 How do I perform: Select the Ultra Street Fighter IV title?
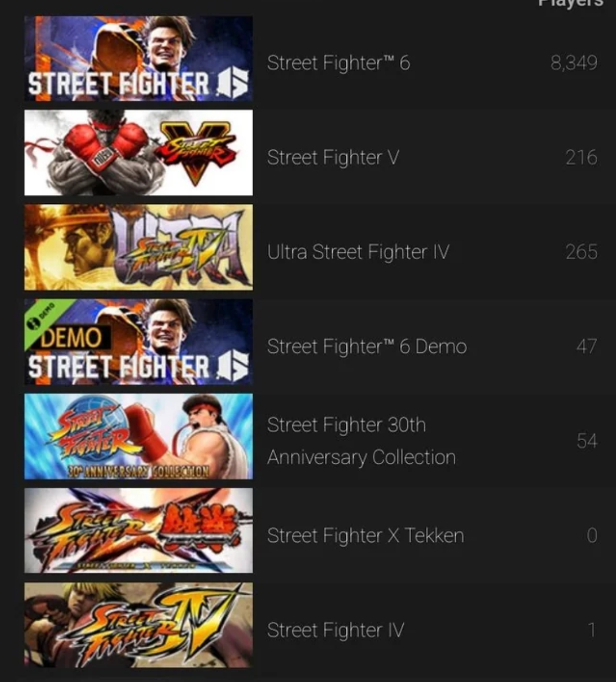(x=358, y=252)
